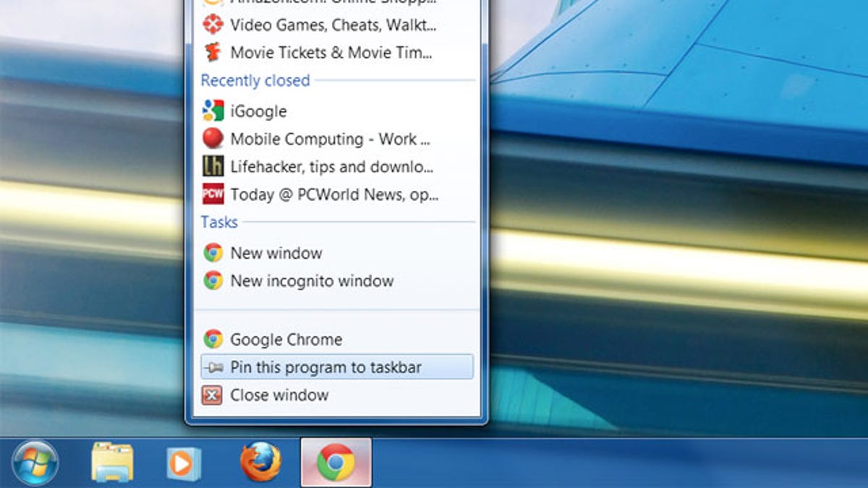Screen dimensions: 868x488
Task: Choose Close window in the jump list
Action: pyautogui.click(x=337, y=395)
